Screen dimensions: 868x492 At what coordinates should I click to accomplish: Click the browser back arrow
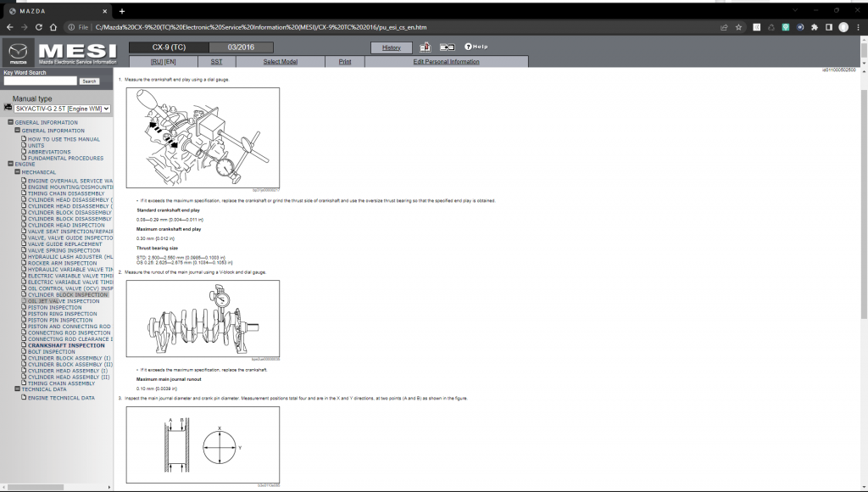pos(9,27)
